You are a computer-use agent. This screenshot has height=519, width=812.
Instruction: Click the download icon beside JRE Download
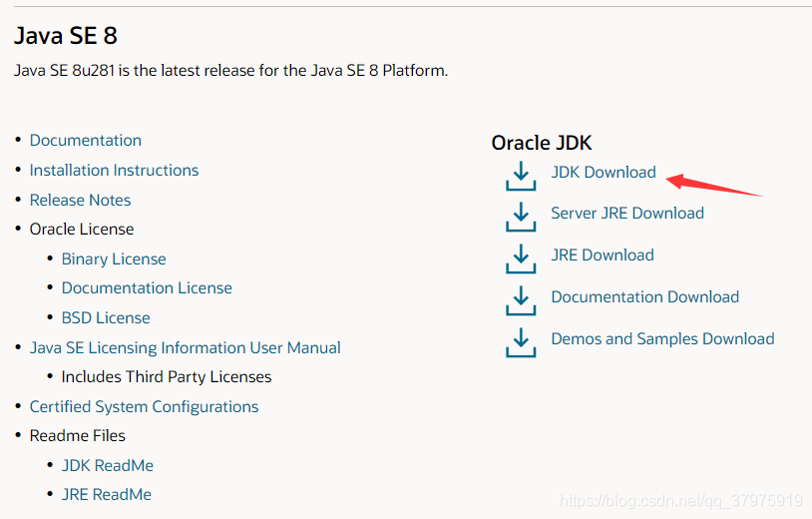[x=521, y=259]
